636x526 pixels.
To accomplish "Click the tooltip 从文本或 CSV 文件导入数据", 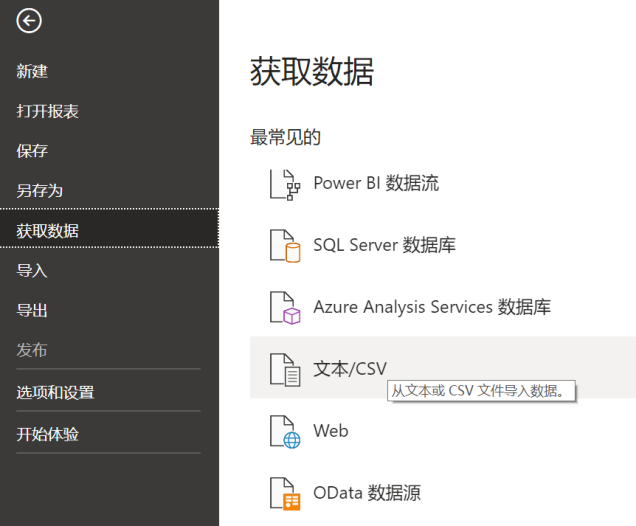I will pyautogui.click(x=481, y=391).
